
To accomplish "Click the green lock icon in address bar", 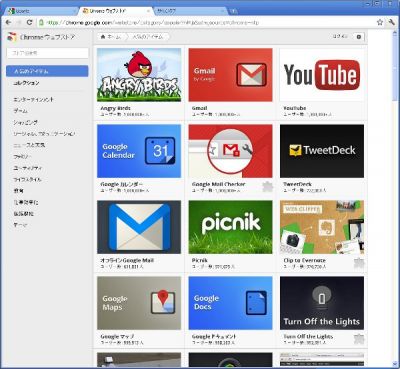I will pos(41,23).
